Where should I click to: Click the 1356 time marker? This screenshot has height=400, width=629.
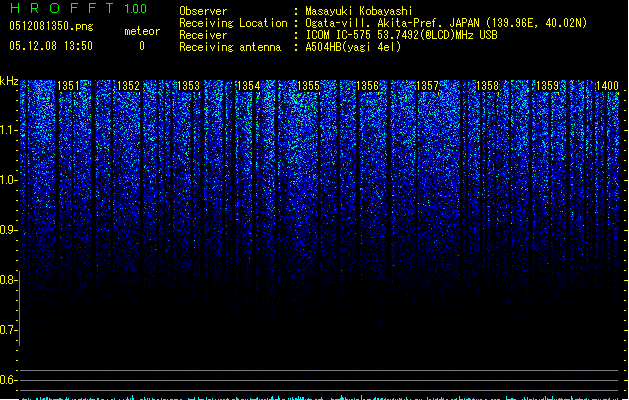click(367, 85)
